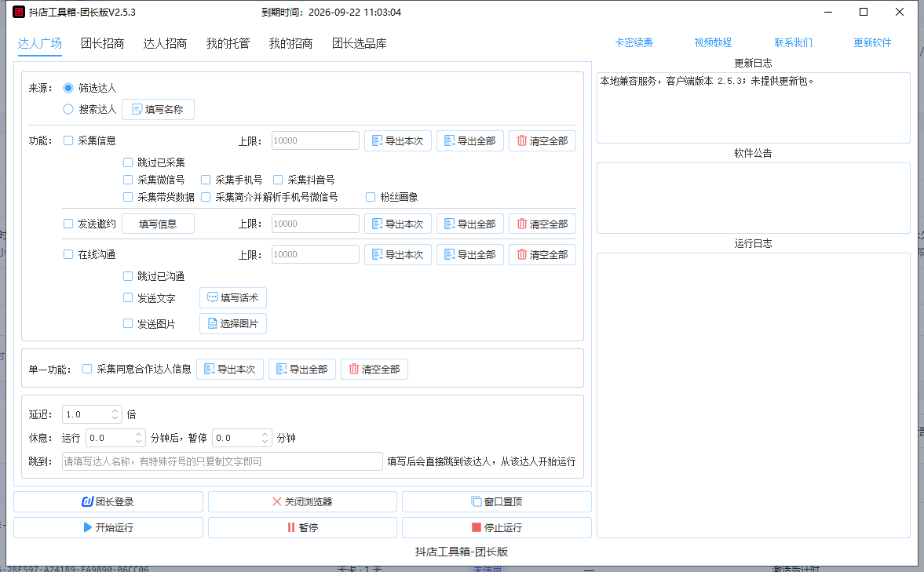Open 选择图片 image picker button

pos(233,323)
